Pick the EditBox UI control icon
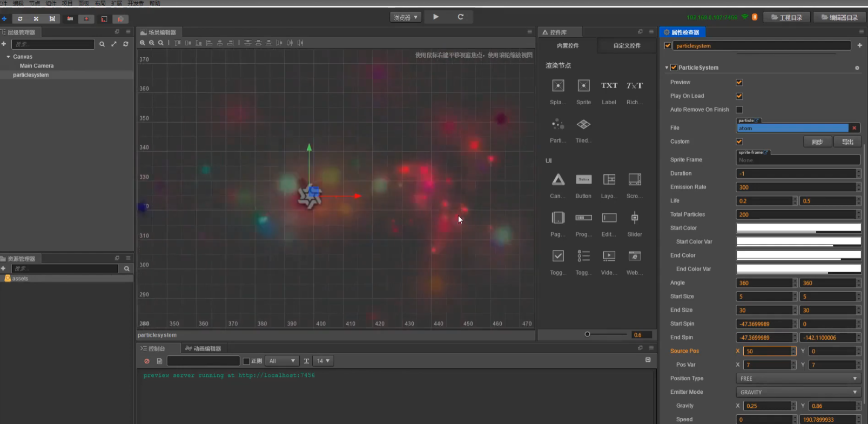This screenshot has height=424, width=868. coord(609,218)
